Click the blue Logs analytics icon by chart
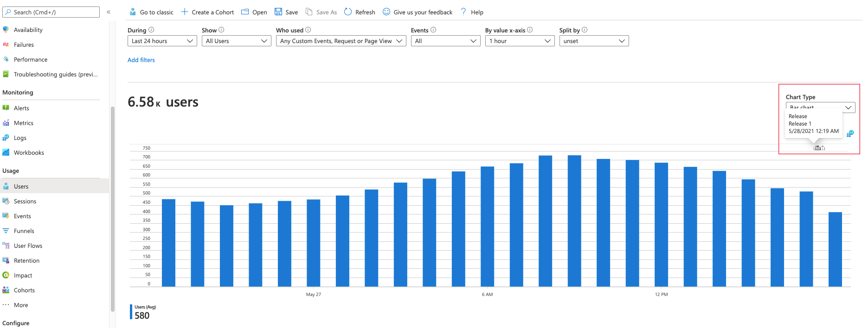Viewport: 868px width, 328px height. 850,133
